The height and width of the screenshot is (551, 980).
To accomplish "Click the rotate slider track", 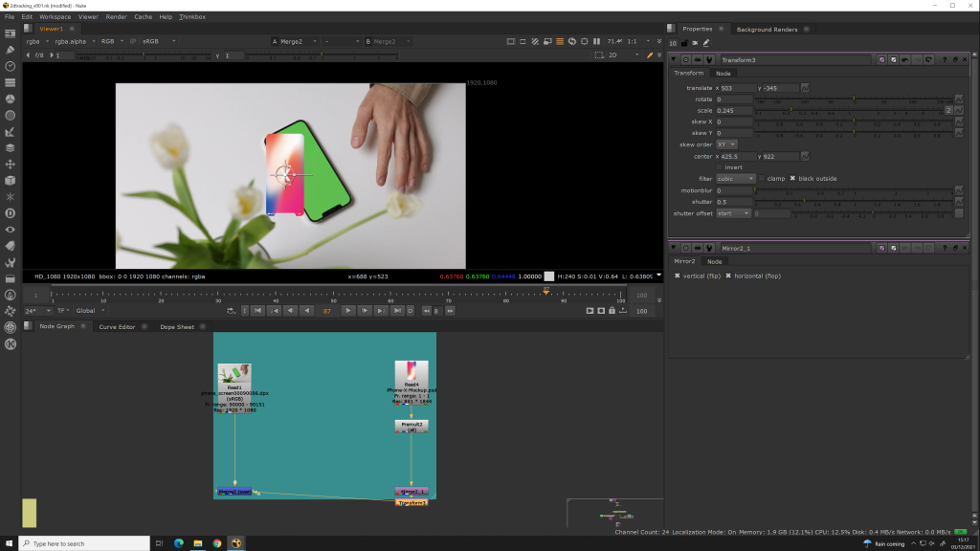I will point(855,99).
